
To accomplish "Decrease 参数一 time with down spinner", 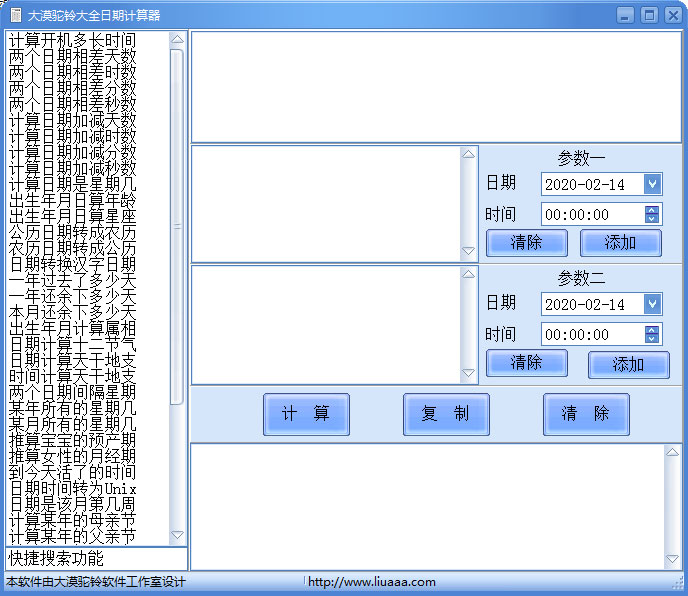I will click(652, 219).
